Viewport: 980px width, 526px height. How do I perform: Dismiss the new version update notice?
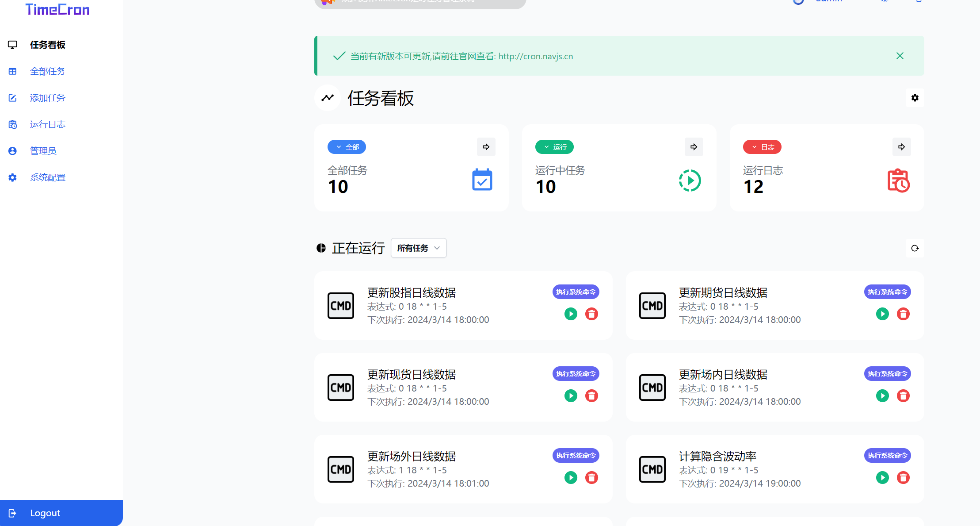900,56
